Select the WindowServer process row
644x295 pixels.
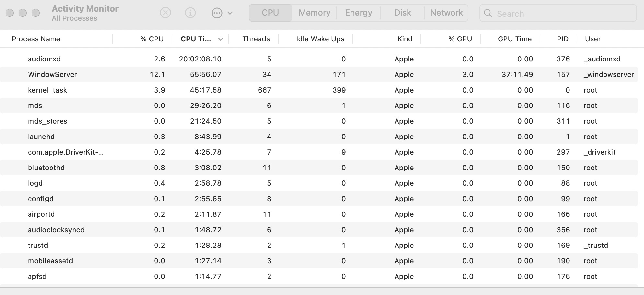[319, 74]
